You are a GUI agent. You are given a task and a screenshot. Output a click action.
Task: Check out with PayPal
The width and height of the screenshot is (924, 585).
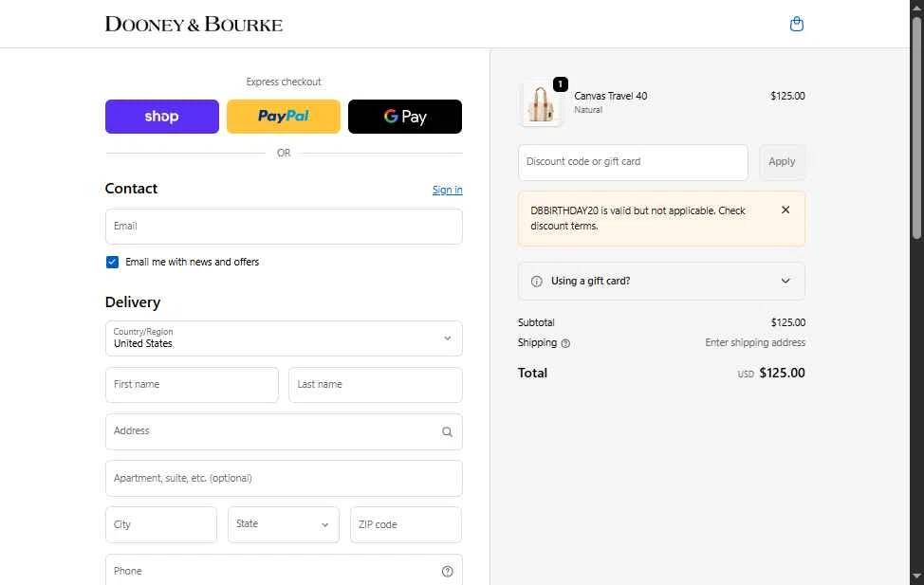pyautogui.click(x=284, y=117)
